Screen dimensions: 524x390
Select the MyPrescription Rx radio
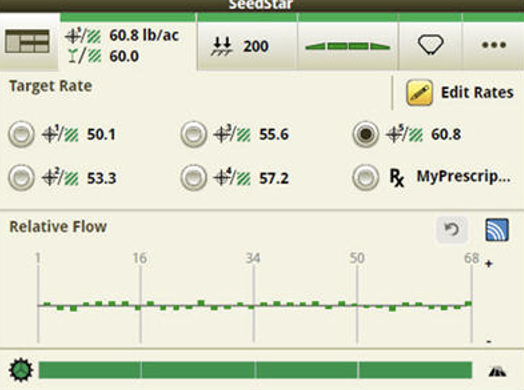(x=366, y=177)
